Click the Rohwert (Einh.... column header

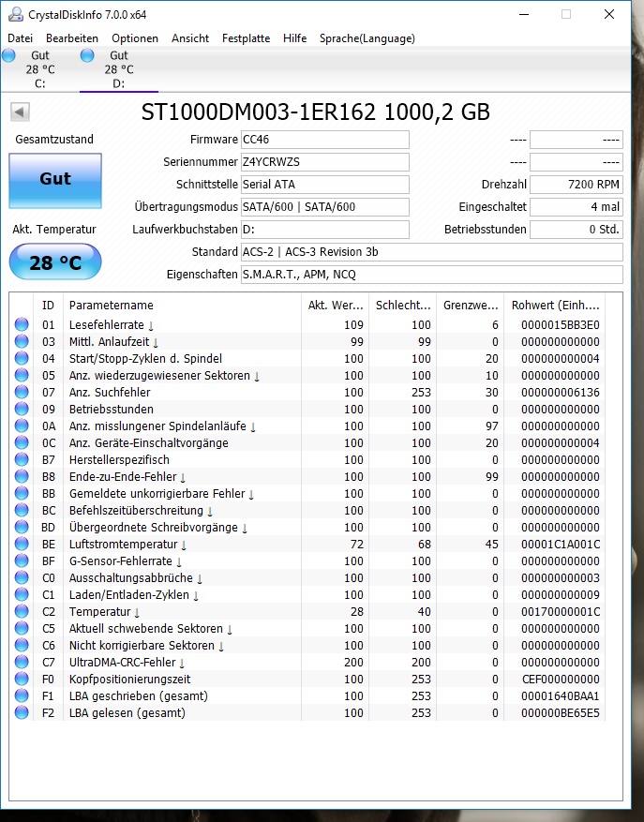555,306
